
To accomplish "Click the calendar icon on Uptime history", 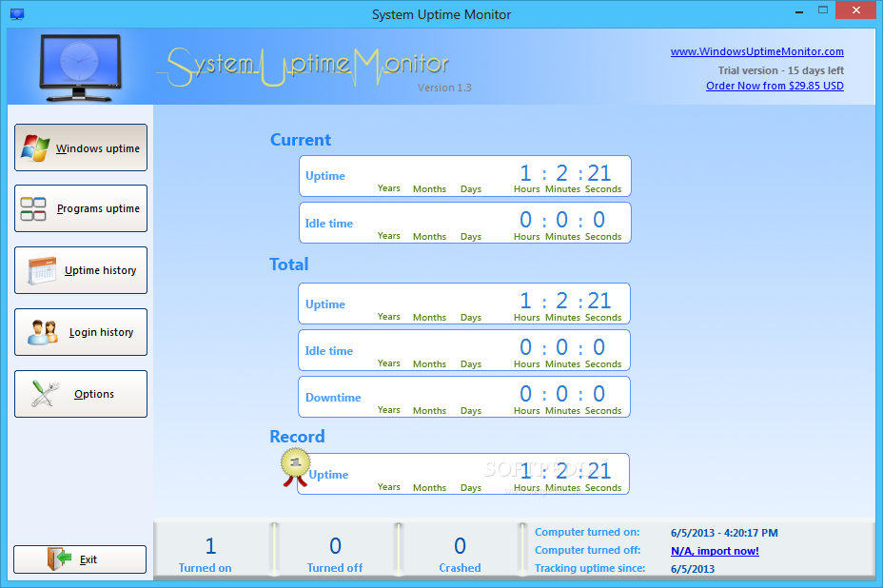I will (42, 270).
